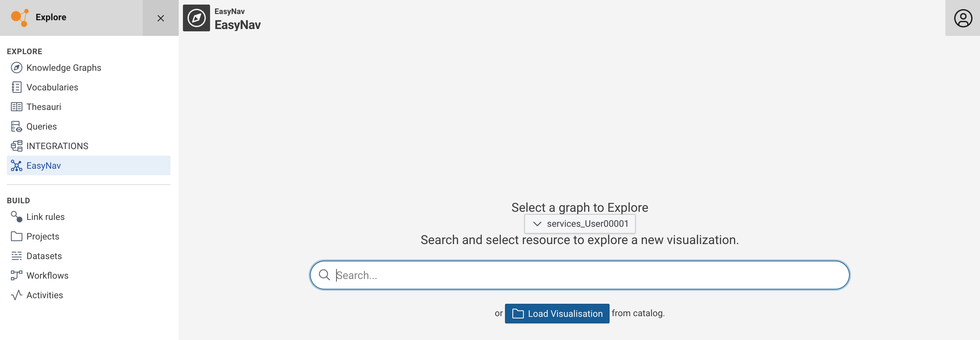Click the Thesauri book icon
This screenshot has width=980, height=340.
[16, 107]
